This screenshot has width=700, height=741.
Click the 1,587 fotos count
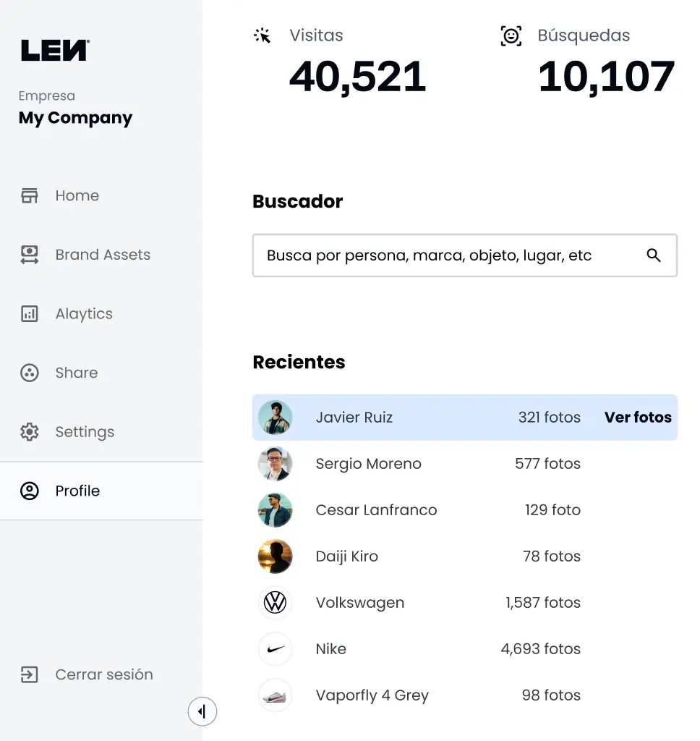(543, 603)
